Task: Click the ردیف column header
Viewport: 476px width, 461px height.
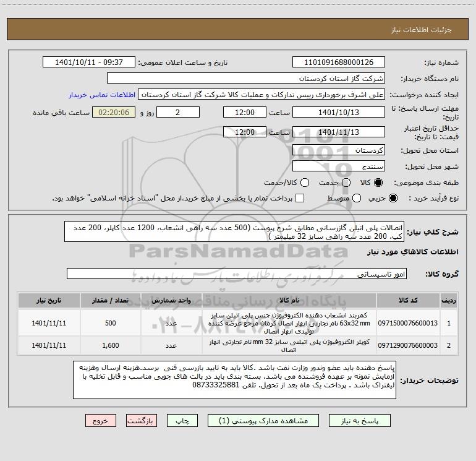Action: click(449, 300)
